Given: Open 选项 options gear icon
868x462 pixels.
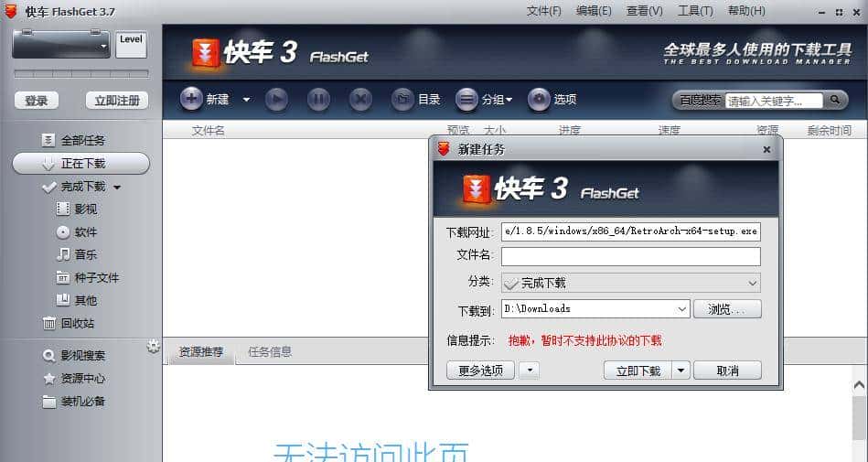Looking at the screenshot, I should [539, 100].
